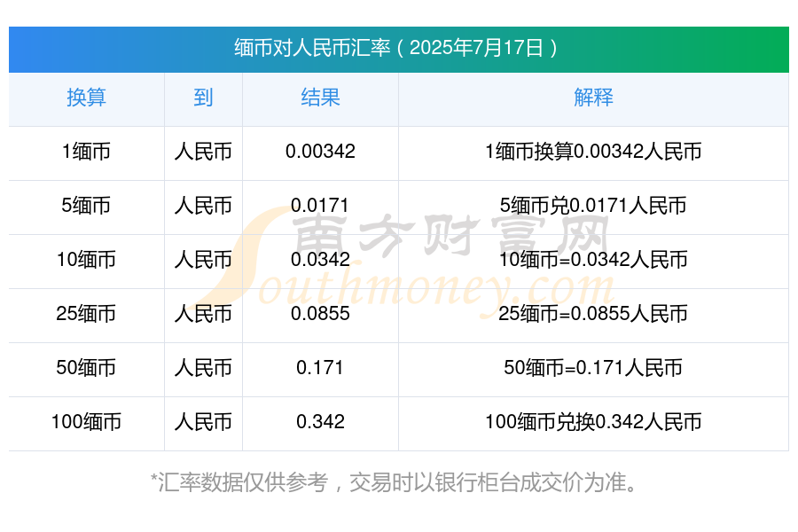
Task: Click explanation 1缅币换算0.00342人民币
Action: coord(593,152)
